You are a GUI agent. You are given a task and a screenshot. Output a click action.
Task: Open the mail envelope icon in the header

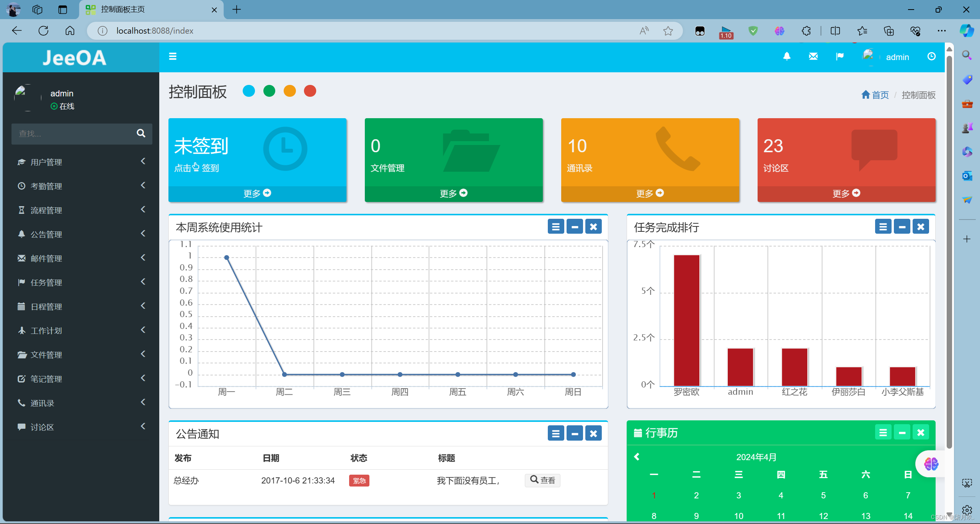tap(813, 56)
